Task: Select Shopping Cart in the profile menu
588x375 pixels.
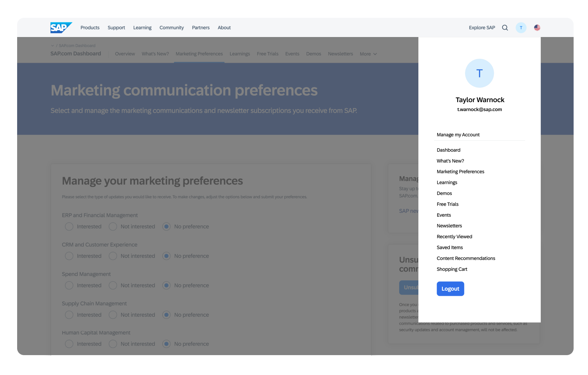Action: (452, 269)
